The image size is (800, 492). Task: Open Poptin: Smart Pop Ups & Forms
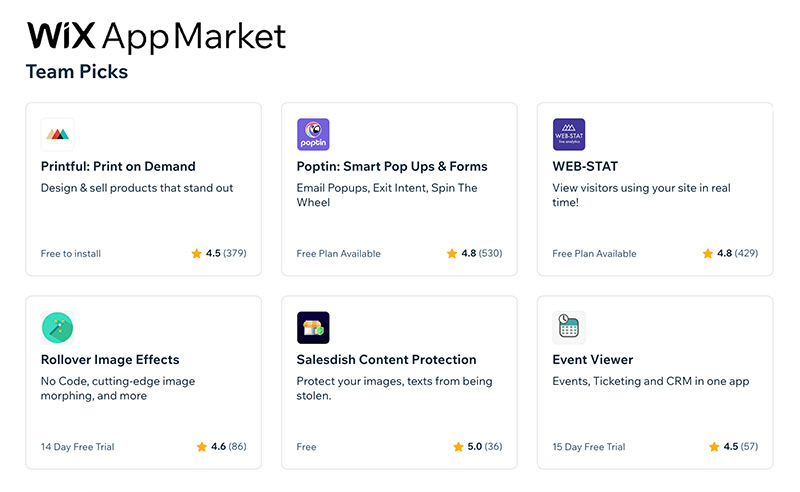pos(392,166)
